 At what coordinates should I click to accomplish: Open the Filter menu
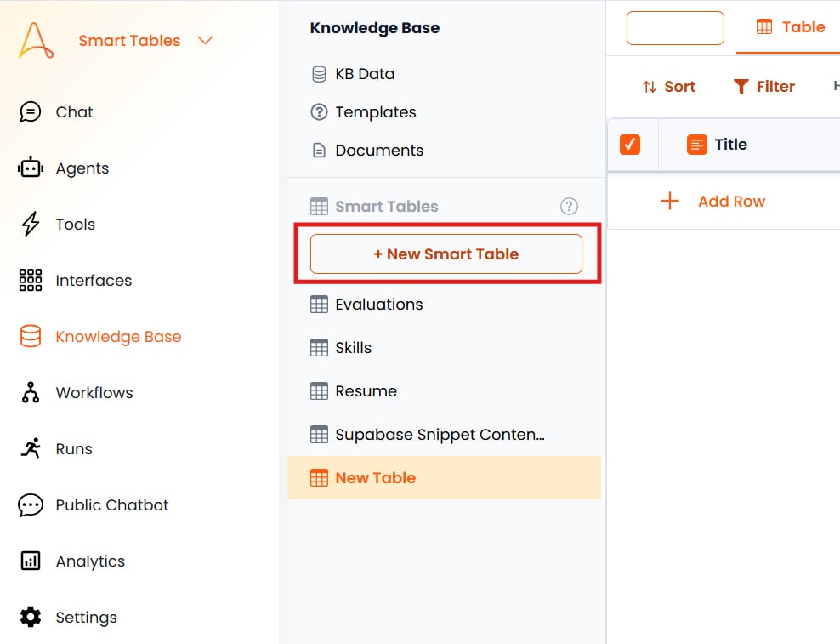(x=764, y=86)
